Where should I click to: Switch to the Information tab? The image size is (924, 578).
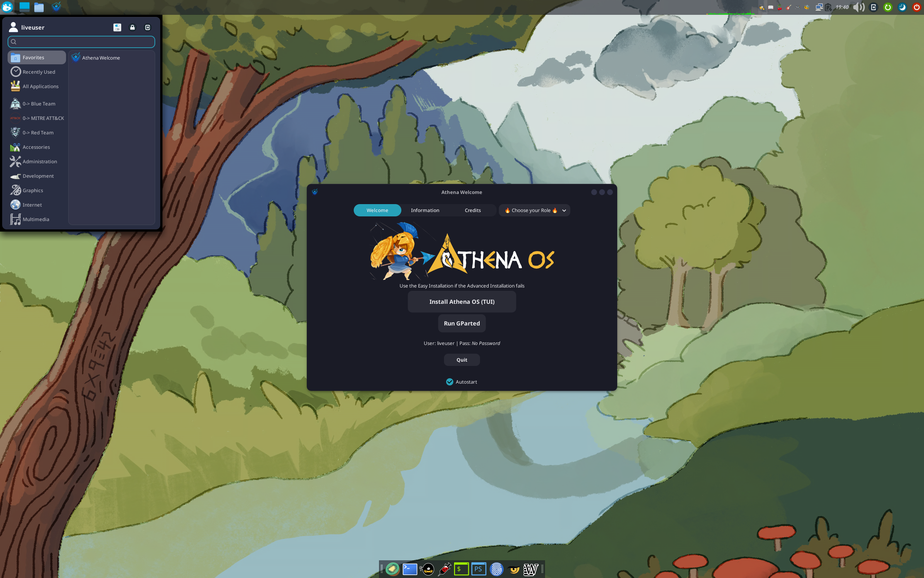425,210
